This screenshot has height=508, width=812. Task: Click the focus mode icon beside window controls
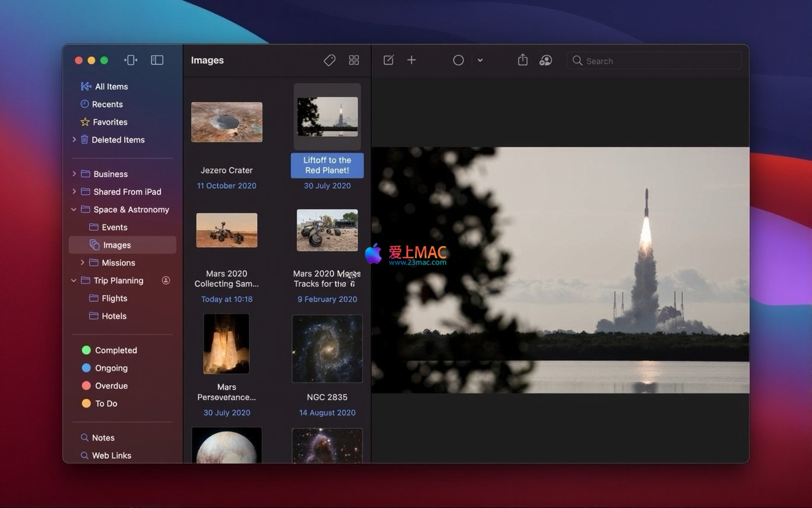[131, 61]
